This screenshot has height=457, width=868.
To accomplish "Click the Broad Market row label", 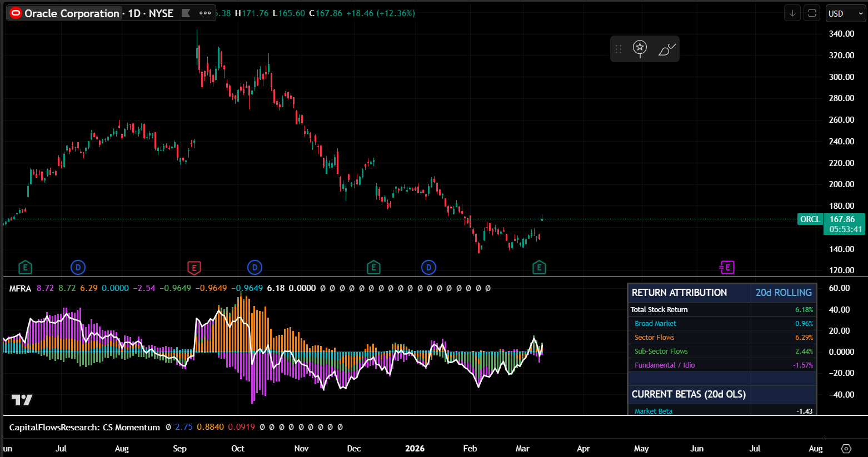I will pos(655,324).
